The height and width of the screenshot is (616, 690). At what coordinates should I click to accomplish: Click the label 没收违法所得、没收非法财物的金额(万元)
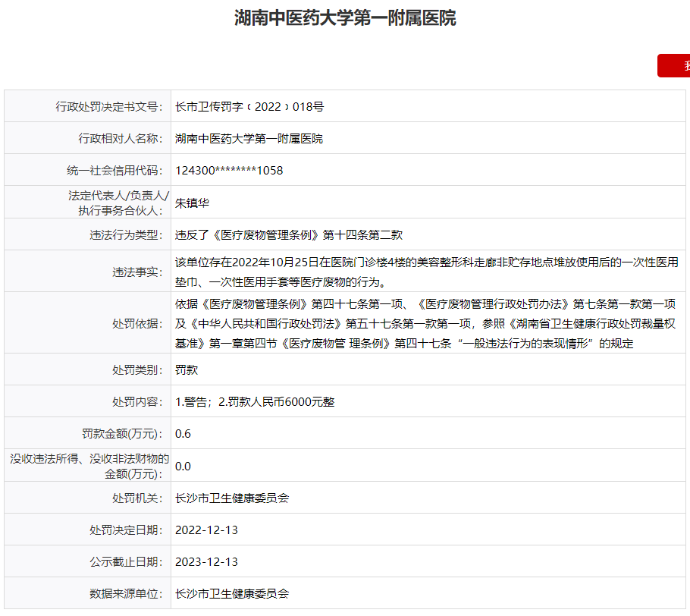89,466
